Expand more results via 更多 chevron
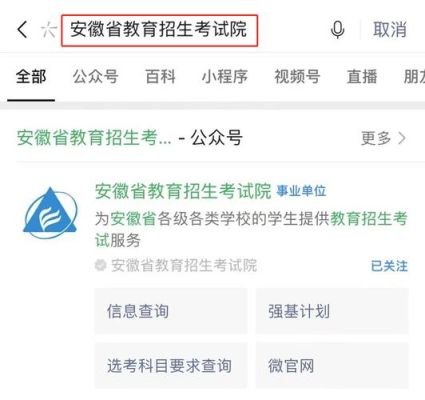The height and width of the screenshot is (400, 425). tap(384, 138)
